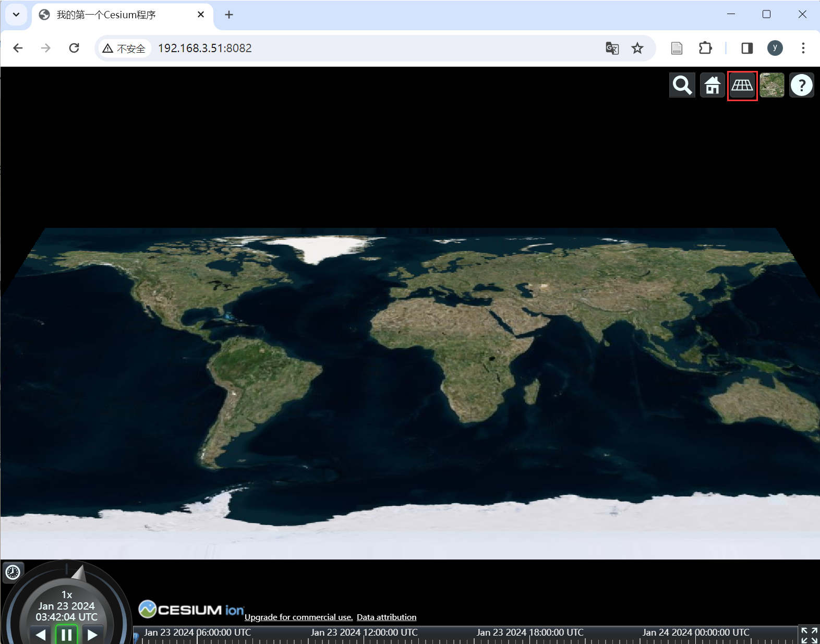Image resolution: width=820 pixels, height=644 pixels.
Task: Open the Google Translate page icon
Action: [612, 48]
